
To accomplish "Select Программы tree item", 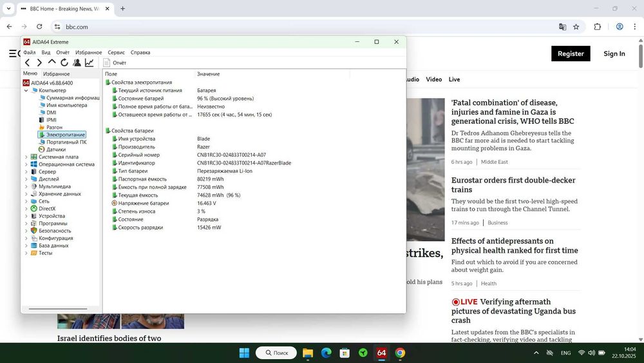I will pyautogui.click(x=49, y=224).
